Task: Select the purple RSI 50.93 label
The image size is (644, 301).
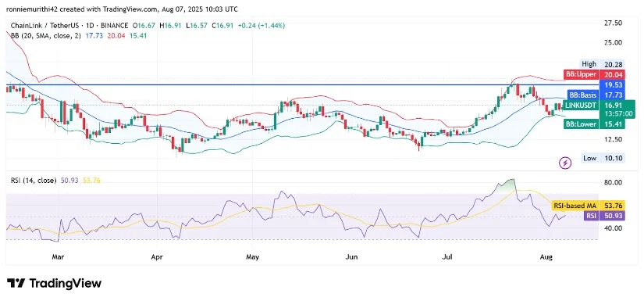Action: pyautogui.click(x=604, y=216)
